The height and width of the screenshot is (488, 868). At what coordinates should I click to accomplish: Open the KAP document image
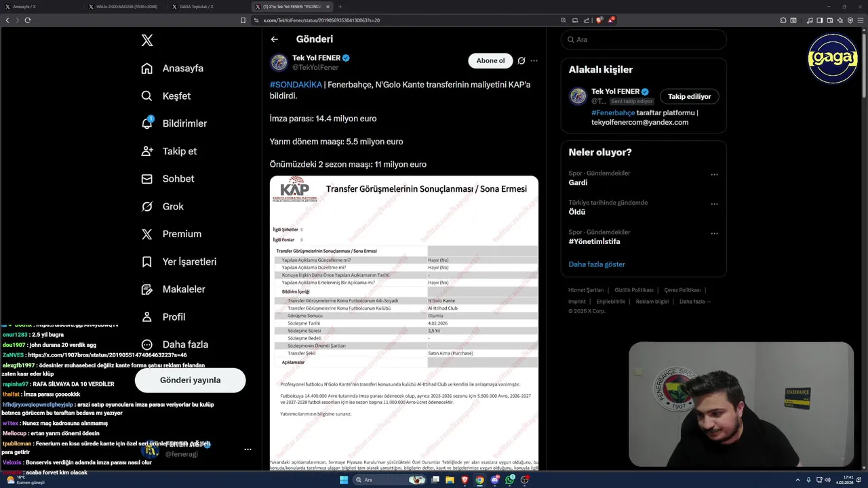coord(404,323)
